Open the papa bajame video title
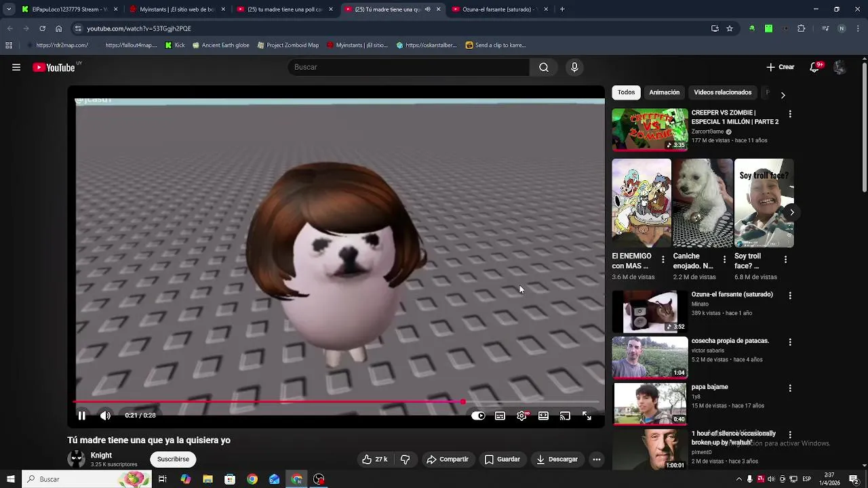Screen dimensions: 868x488 point(710,387)
